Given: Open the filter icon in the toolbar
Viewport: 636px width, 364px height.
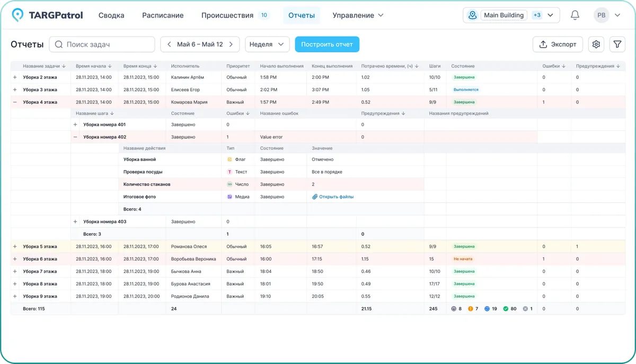Looking at the screenshot, I should (x=617, y=45).
